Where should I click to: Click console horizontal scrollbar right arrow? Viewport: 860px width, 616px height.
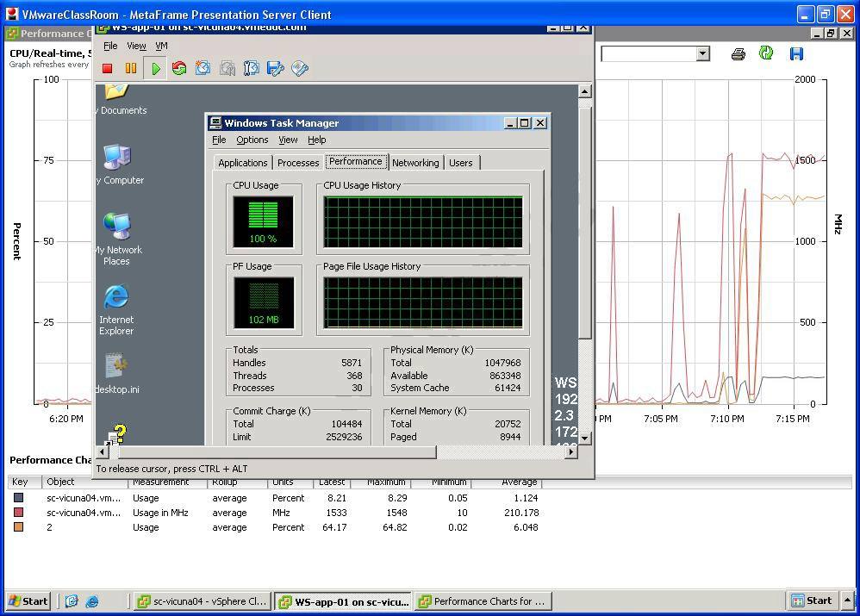click(x=571, y=452)
